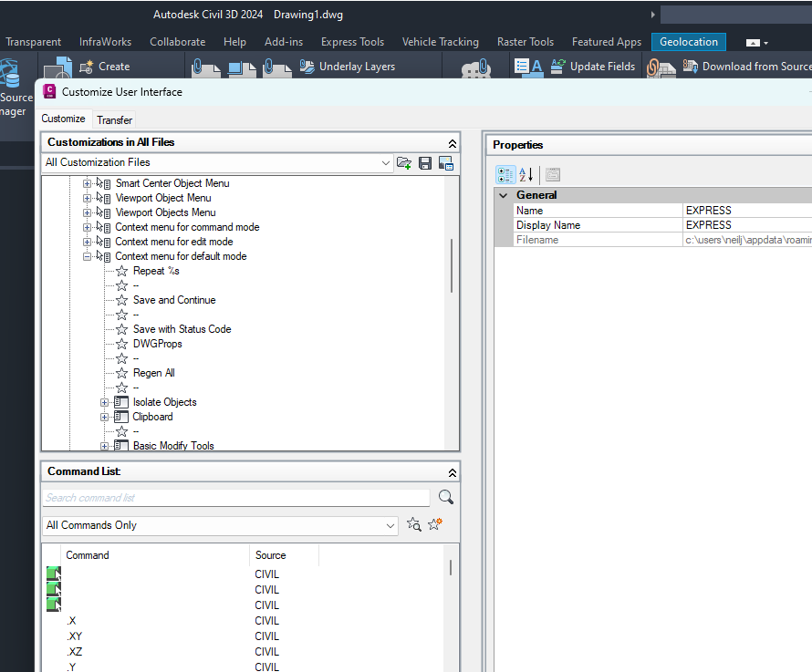Click the Find Command magnifier icon
The height and width of the screenshot is (672, 812).
[446, 497]
